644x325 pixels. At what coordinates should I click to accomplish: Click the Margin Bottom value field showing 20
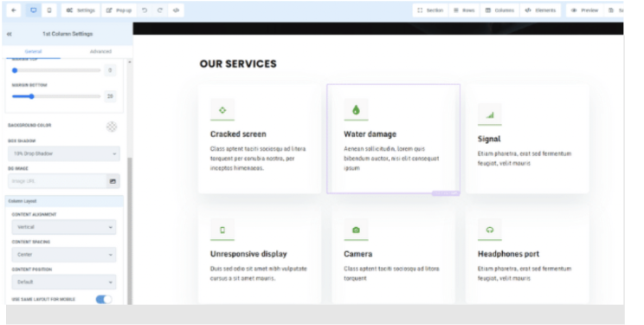[110, 96]
